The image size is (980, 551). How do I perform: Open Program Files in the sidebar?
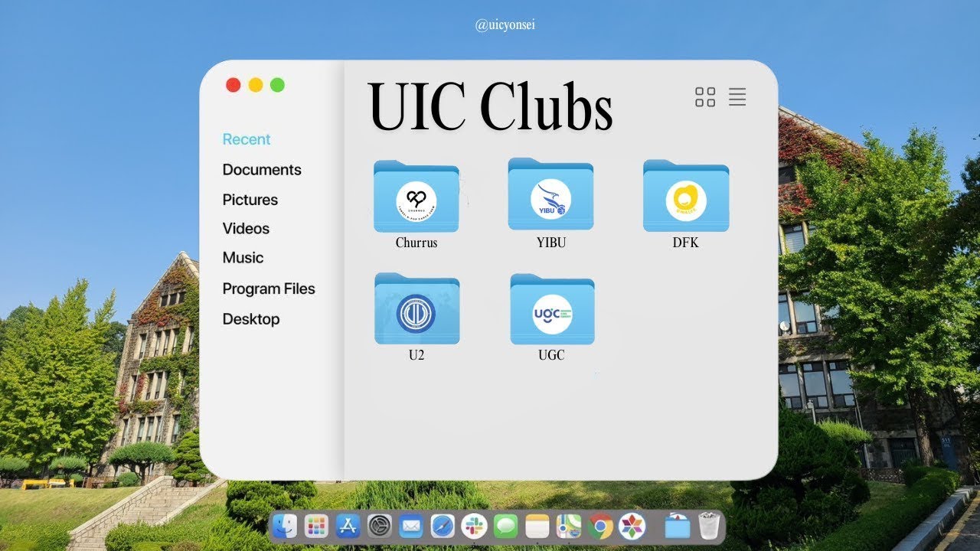point(269,289)
